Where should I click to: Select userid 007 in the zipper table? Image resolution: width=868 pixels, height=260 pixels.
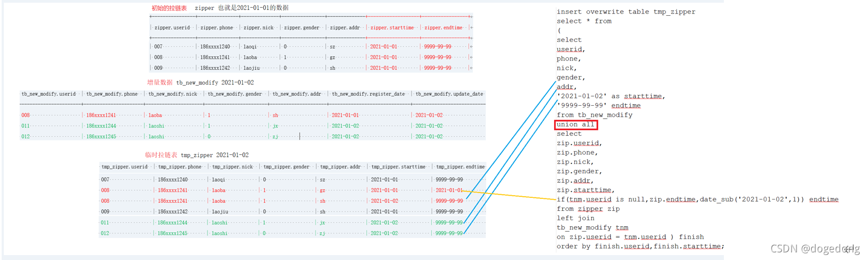(158, 47)
